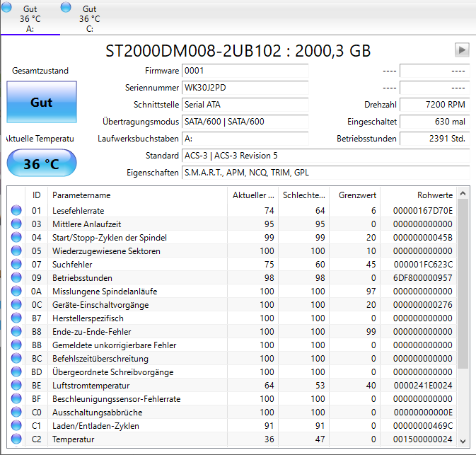
Task: Click the Eigenschaften features field
Action: [x=326, y=173]
